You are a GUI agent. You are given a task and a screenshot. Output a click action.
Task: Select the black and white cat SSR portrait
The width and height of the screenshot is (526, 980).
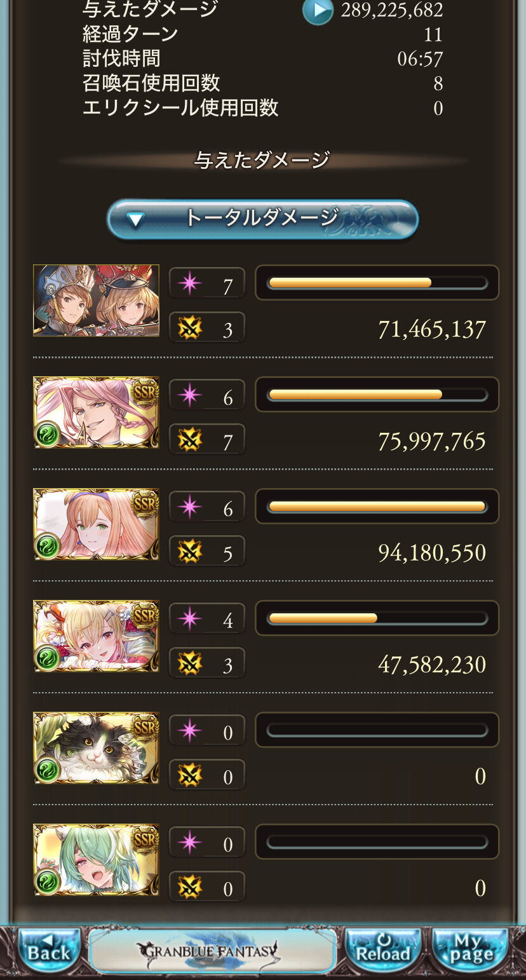[96, 747]
